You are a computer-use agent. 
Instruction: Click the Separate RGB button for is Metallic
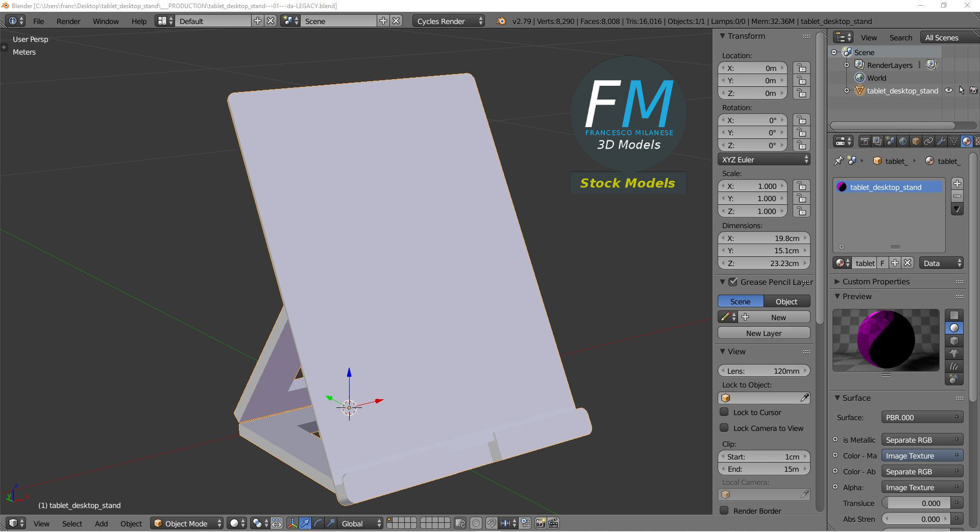(922, 440)
